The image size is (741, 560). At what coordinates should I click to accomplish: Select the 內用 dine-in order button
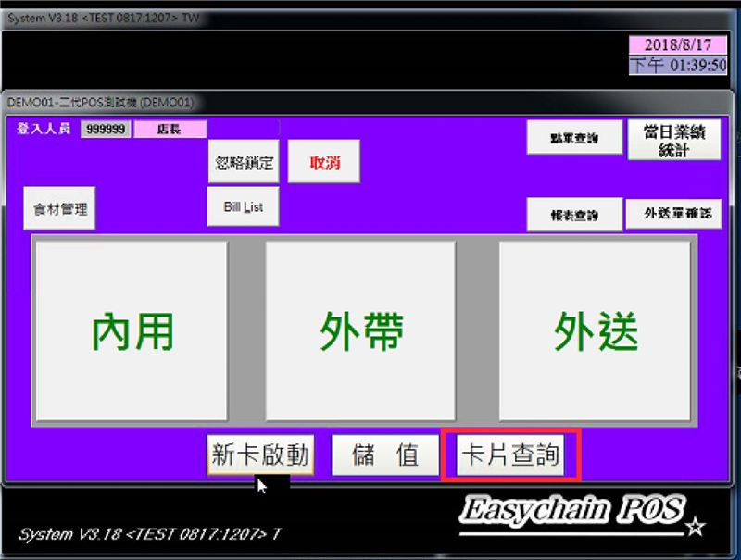131,331
